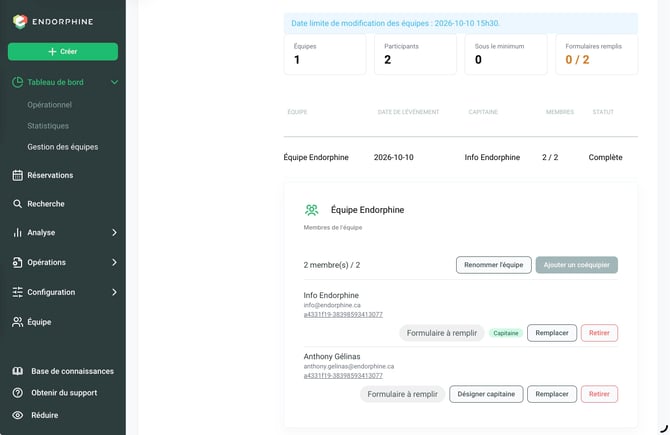This screenshot has height=435, width=670.
Task: Click the Opérations document icon
Action: (18, 262)
